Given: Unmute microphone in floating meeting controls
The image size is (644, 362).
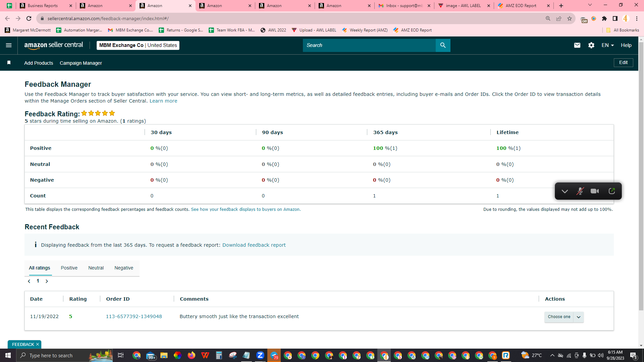Looking at the screenshot, I should click(580, 191).
